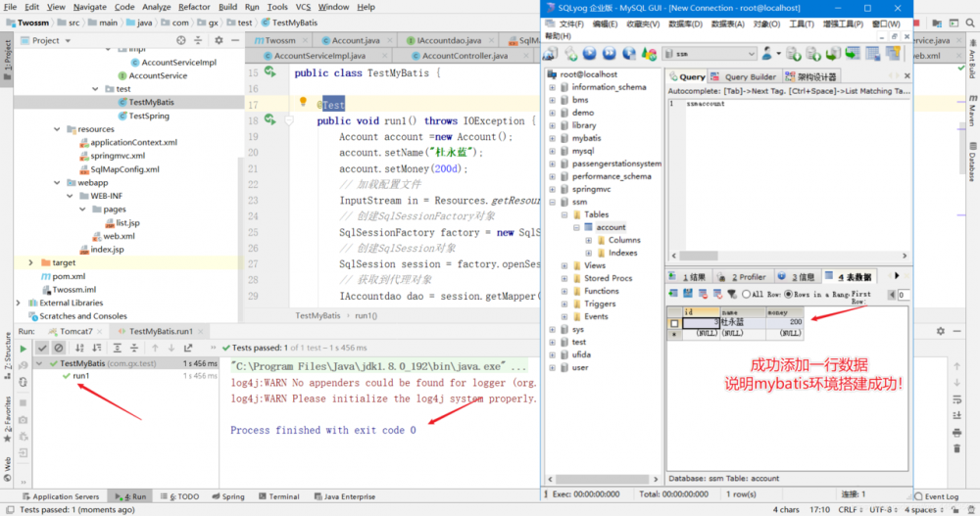Viewport: 980px width, 516px height.
Task: Open the Refactor menu
Action: [194, 7]
